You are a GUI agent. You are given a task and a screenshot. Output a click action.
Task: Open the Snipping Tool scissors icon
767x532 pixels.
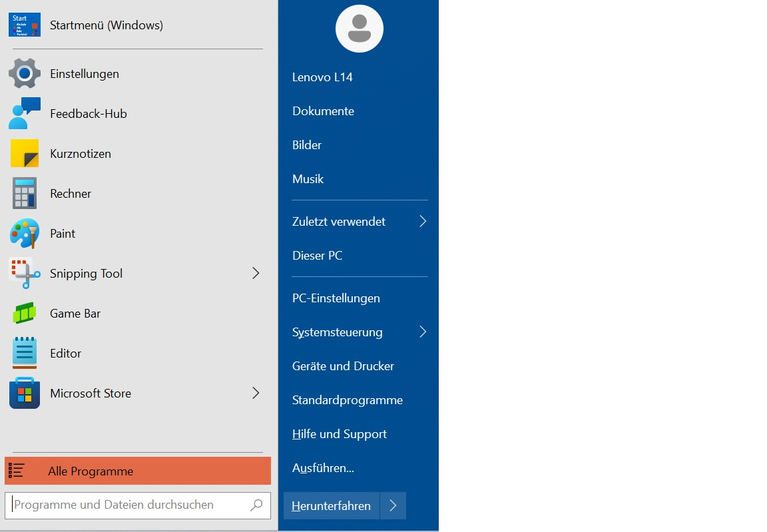(25, 274)
